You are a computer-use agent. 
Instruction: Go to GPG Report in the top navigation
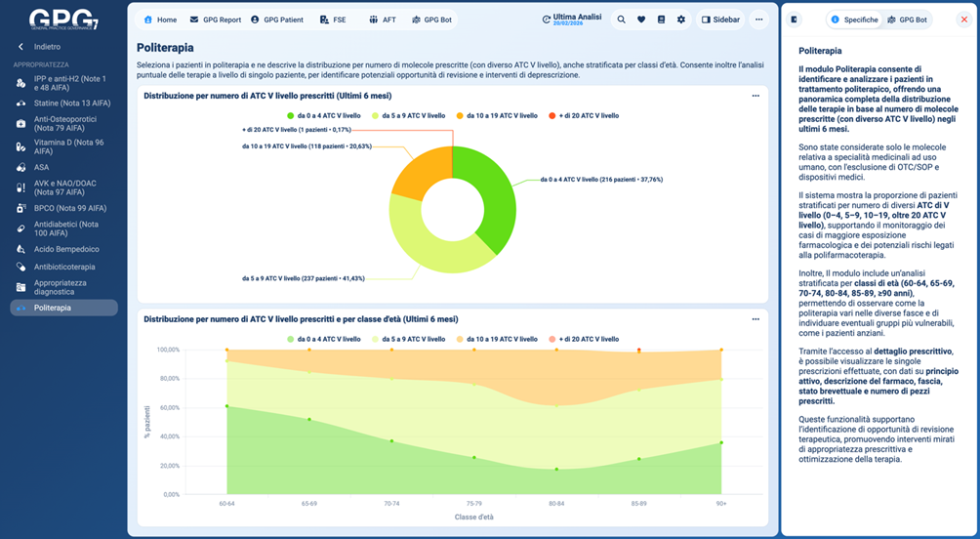coord(216,20)
